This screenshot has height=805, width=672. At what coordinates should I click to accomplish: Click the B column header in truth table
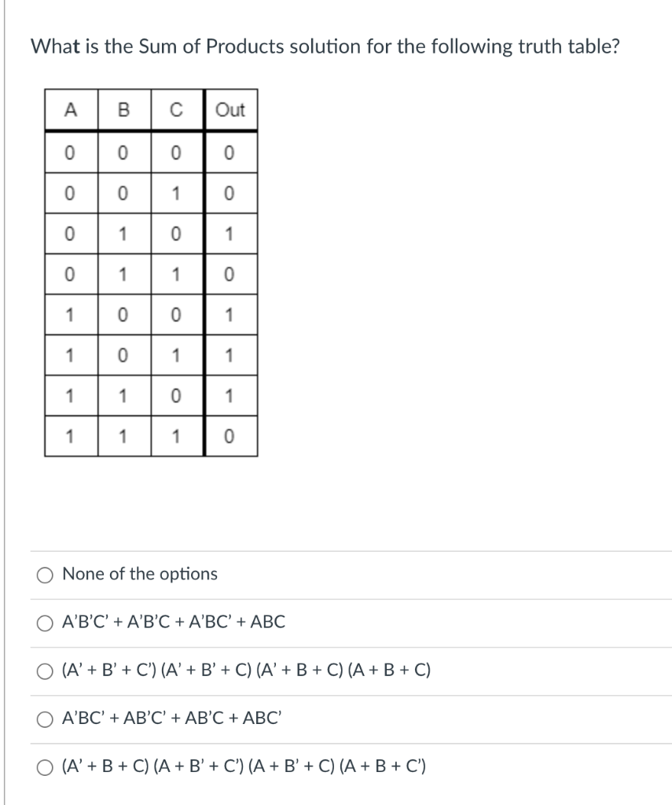coord(124,110)
